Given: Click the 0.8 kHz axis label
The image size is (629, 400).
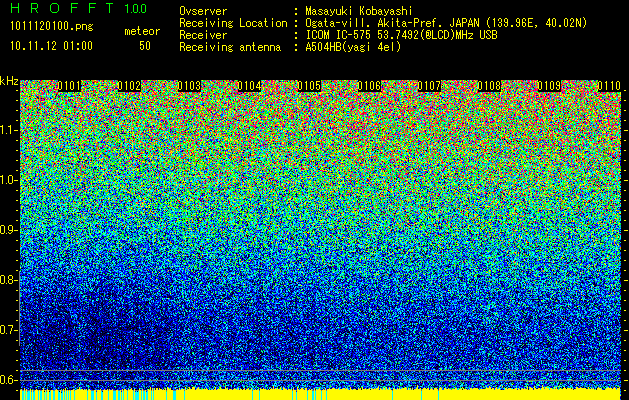Looking at the screenshot, I should click(8, 280).
